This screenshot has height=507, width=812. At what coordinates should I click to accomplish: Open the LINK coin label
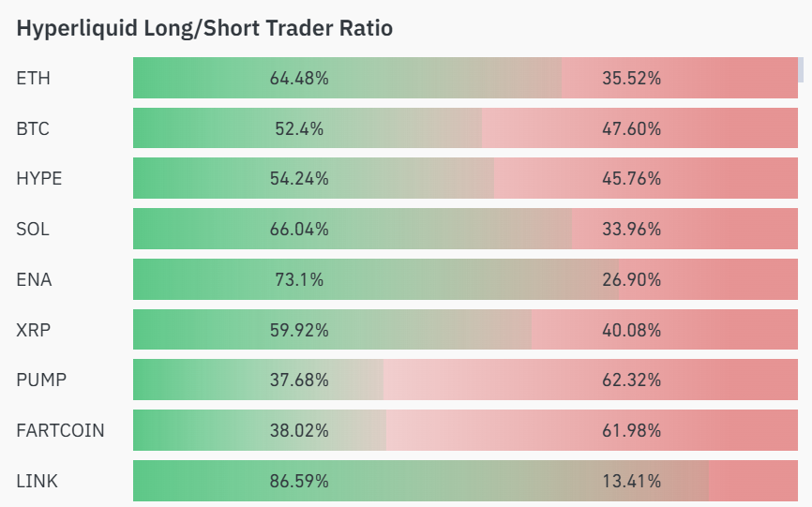37,482
